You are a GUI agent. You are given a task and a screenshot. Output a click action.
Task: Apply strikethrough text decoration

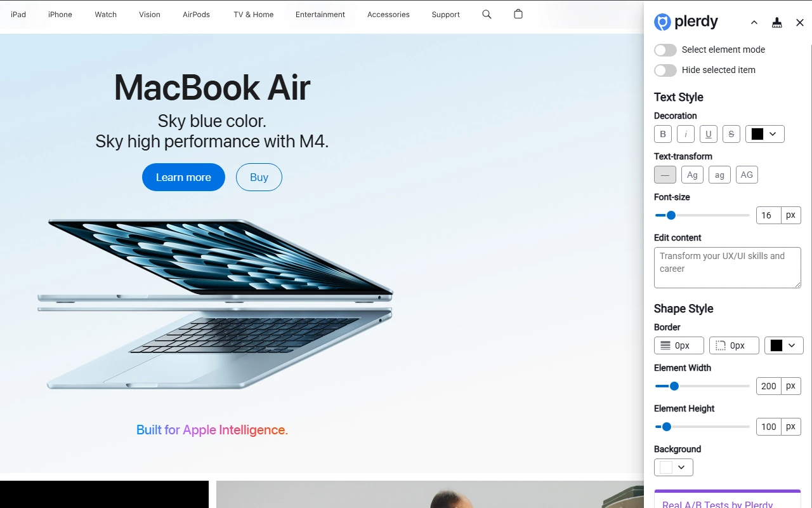731,134
